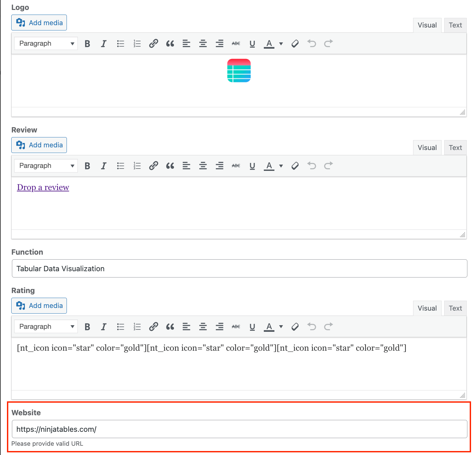Insert a bulleted list in the Rating editor
476x455 pixels.
[x=120, y=327]
